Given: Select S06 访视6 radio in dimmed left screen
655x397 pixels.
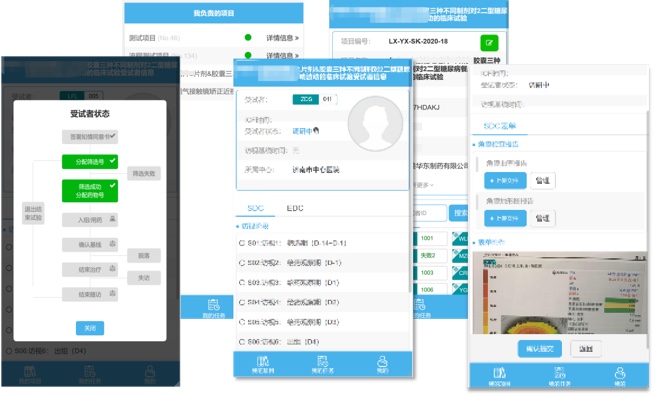Looking at the screenshot, I should pyautogui.click(x=8, y=351).
